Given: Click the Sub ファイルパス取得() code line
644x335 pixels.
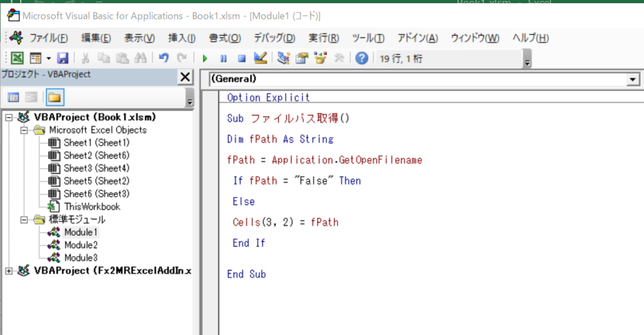Looking at the screenshot, I should tap(288, 118).
